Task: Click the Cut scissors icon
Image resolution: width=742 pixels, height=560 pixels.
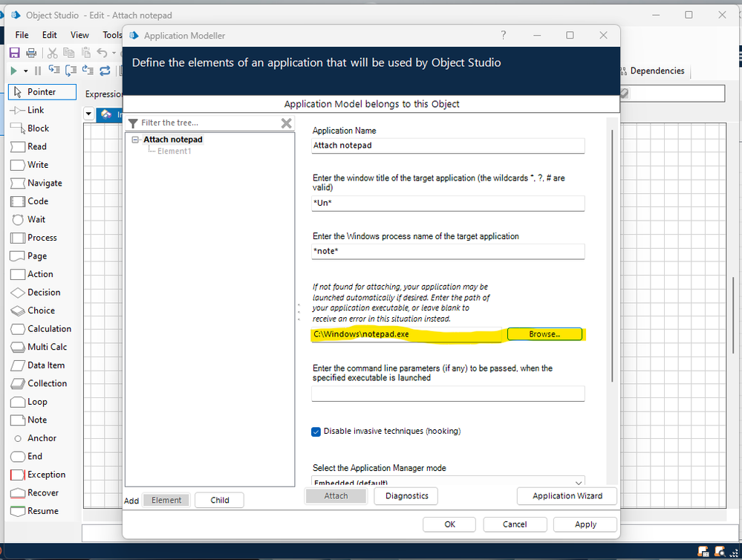Action: point(53,53)
